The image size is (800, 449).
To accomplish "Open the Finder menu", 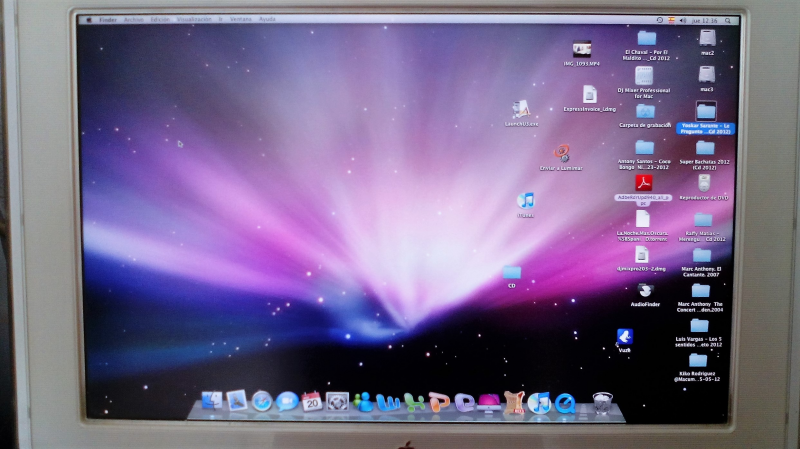I will point(108,20).
